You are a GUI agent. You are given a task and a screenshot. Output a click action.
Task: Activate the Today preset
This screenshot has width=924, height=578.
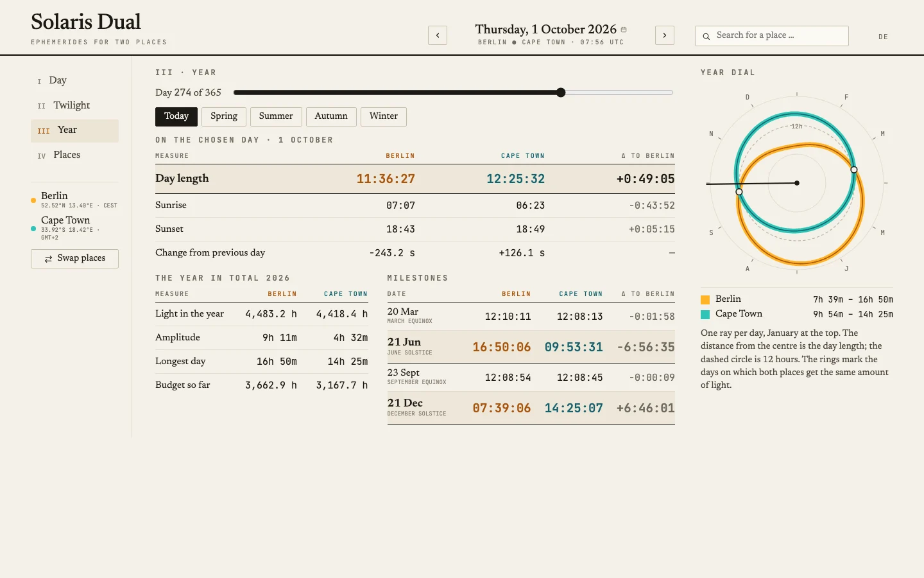pyautogui.click(x=176, y=116)
